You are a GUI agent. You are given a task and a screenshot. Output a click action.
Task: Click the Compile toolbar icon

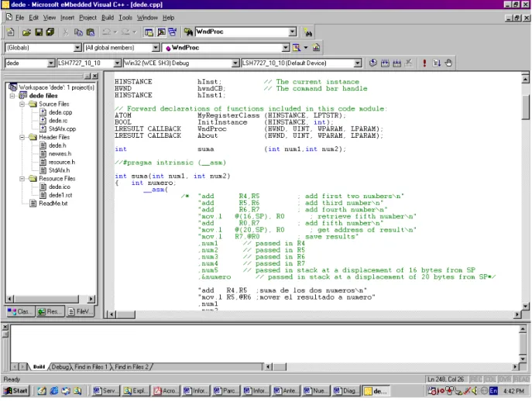(373, 63)
